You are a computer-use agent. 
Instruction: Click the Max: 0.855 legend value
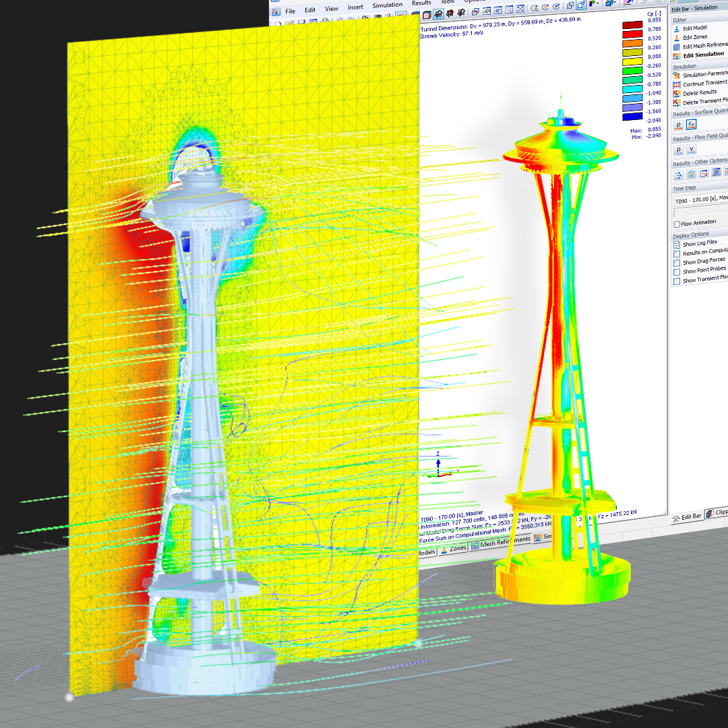tap(646, 131)
